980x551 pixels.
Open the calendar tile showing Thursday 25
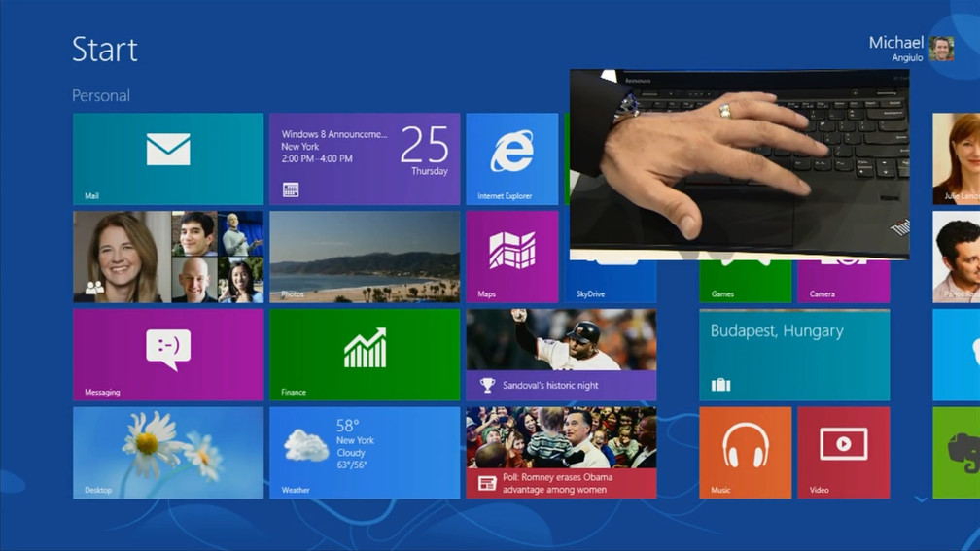365,158
